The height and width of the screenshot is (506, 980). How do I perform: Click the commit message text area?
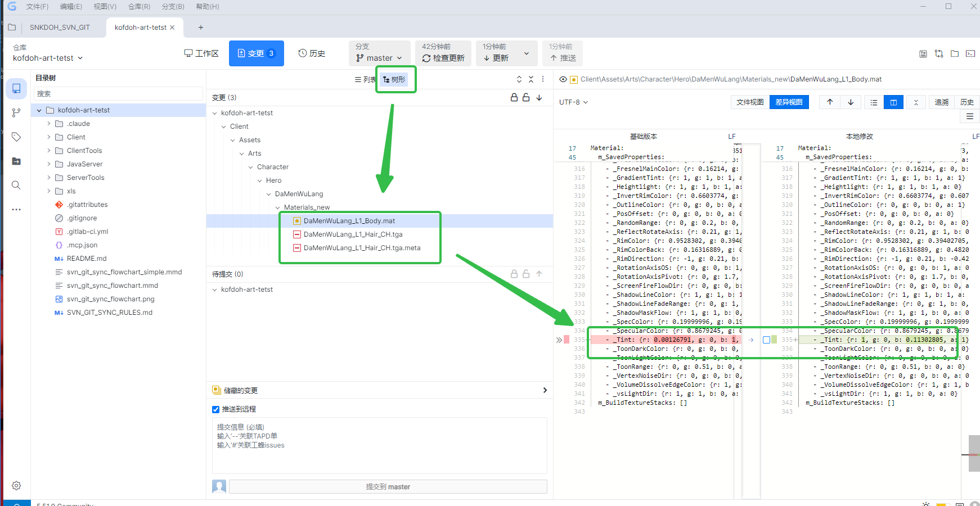click(x=380, y=445)
